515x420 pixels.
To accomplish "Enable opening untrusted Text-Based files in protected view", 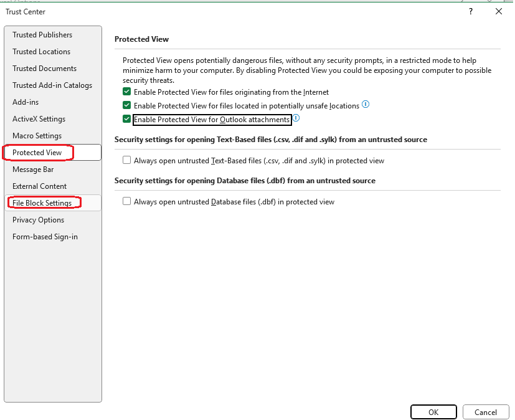I will click(126, 160).
